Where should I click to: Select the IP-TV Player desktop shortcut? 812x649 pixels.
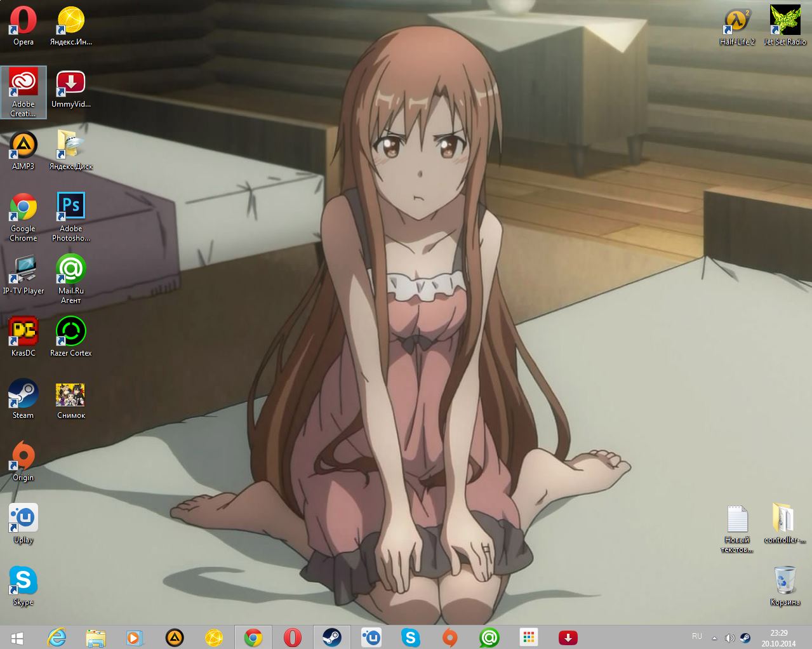click(x=23, y=274)
